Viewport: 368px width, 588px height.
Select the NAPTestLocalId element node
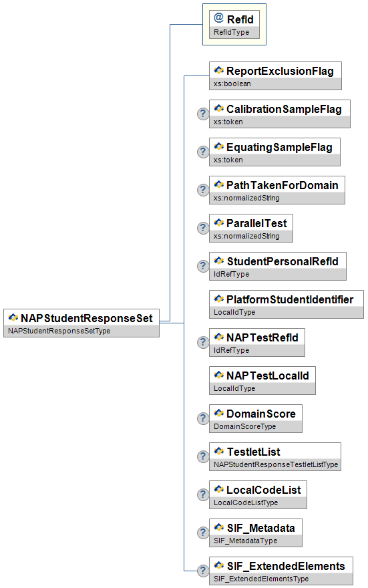(x=262, y=380)
